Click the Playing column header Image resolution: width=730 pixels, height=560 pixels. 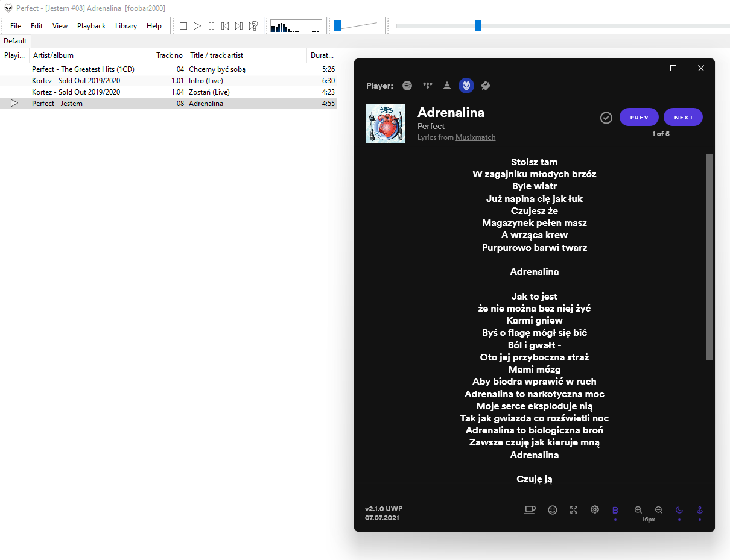pos(14,55)
